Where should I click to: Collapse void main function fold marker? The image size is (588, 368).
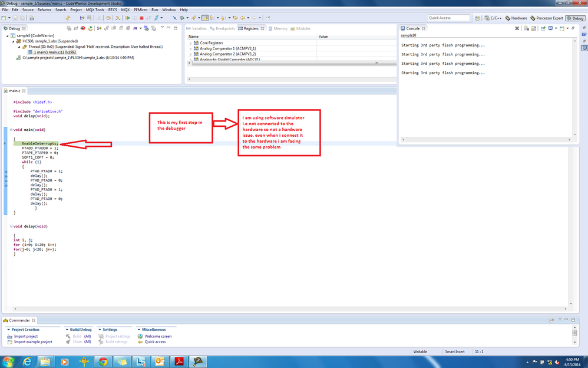point(11,130)
